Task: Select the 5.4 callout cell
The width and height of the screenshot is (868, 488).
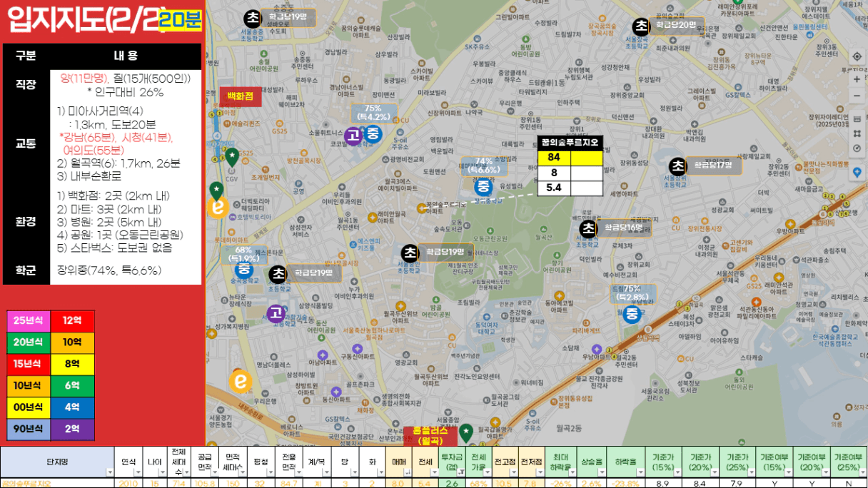Action: (554, 188)
